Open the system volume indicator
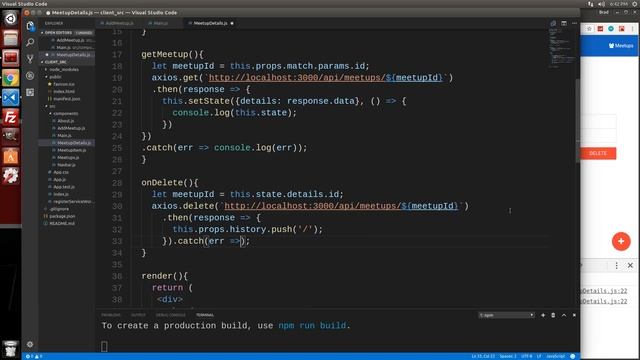Screen dimensions: 640x360 tap(601, 4)
